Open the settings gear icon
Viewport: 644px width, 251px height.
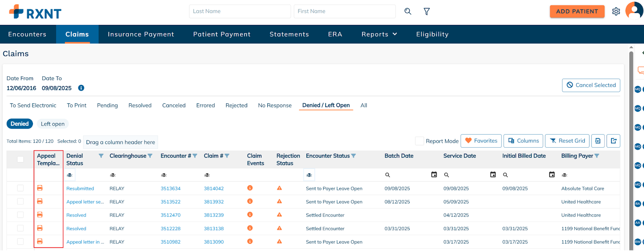pyautogui.click(x=616, y=11)
